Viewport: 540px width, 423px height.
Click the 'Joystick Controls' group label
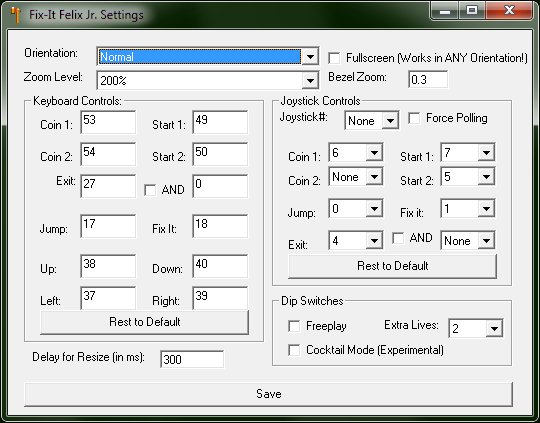point(320,101)
